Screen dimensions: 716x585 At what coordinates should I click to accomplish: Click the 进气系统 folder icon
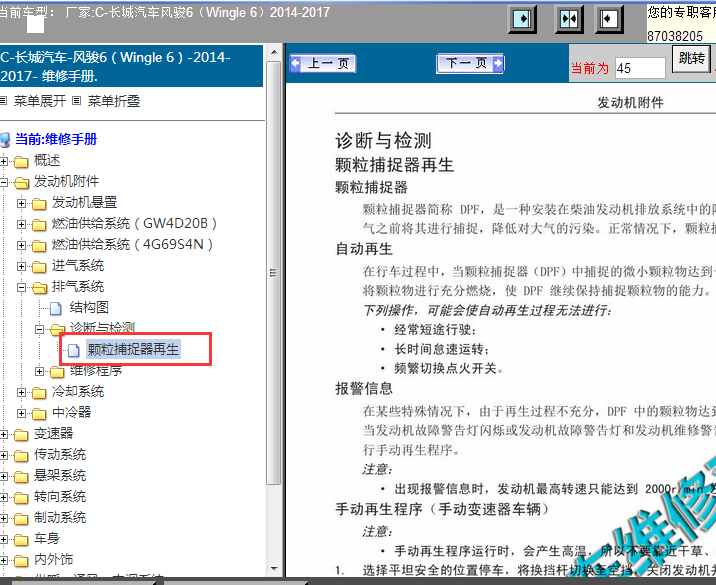(39, 267)
